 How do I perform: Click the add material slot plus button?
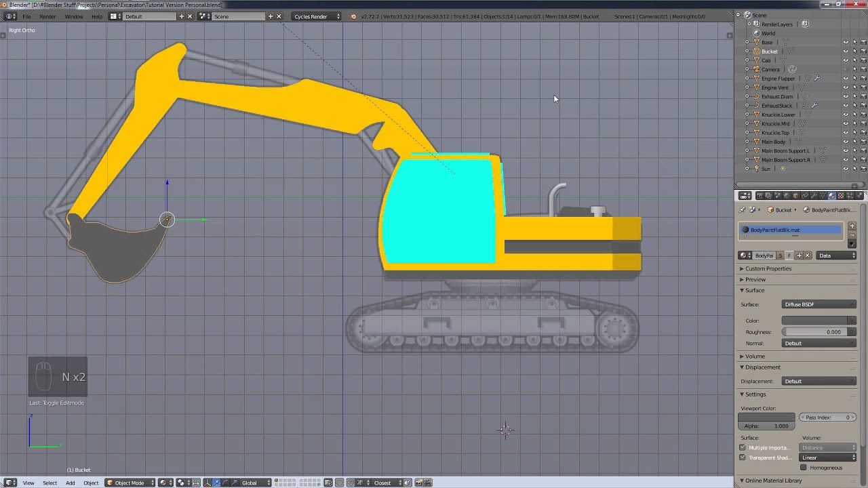pyautogui.click(x=852, y=226)
